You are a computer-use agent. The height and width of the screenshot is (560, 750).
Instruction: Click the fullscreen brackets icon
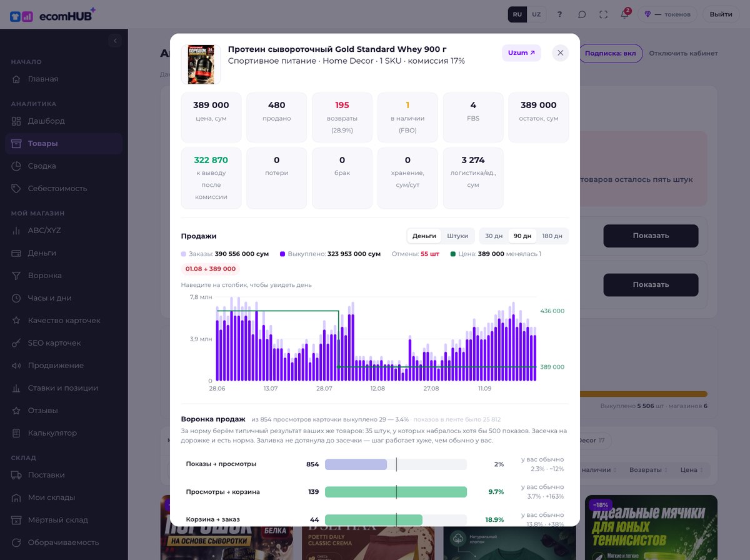(603, 14)
